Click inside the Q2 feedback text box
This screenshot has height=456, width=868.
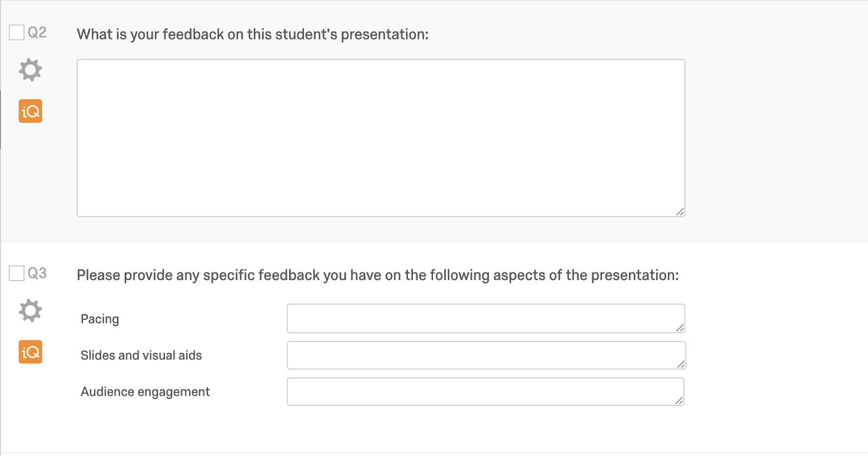coord(380,138)
